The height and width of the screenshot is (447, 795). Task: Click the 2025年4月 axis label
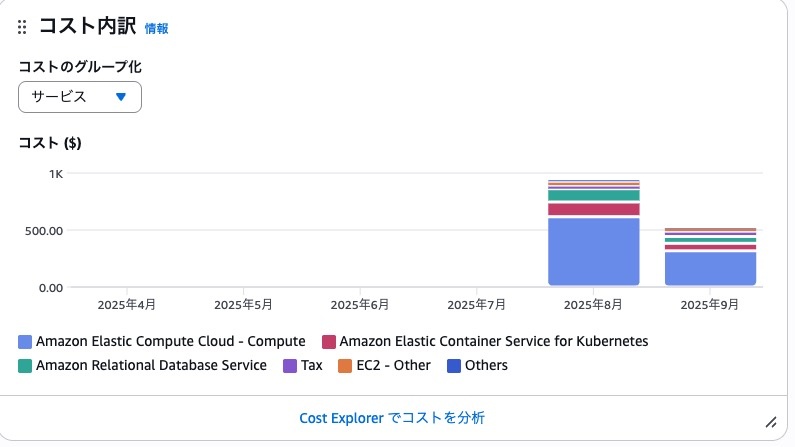point(127,305)
